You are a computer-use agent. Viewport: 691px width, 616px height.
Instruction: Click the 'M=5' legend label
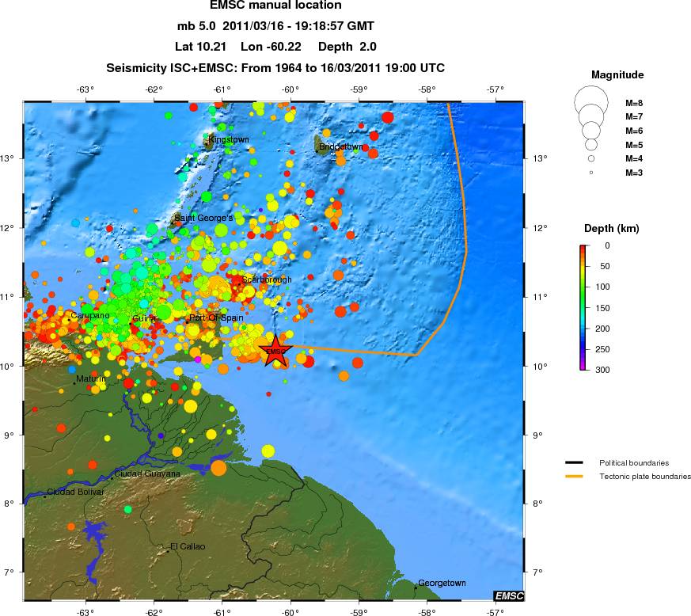point(634,145)
